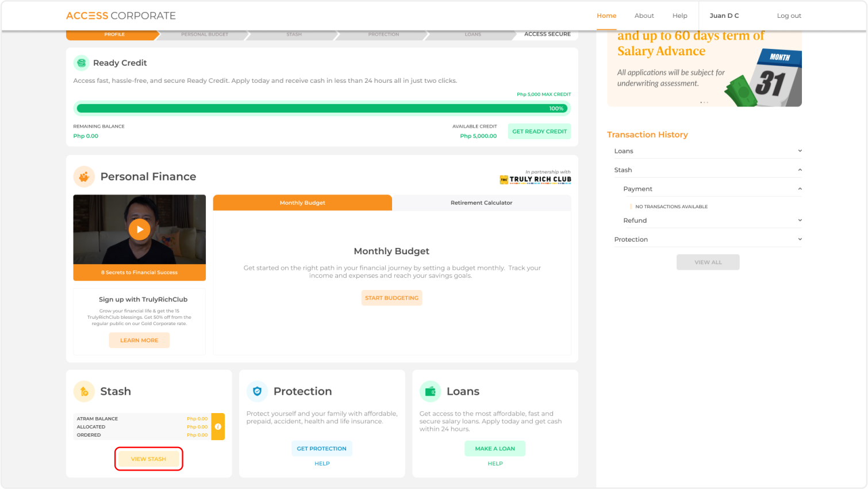Click the Access Corporate logo

121,16
